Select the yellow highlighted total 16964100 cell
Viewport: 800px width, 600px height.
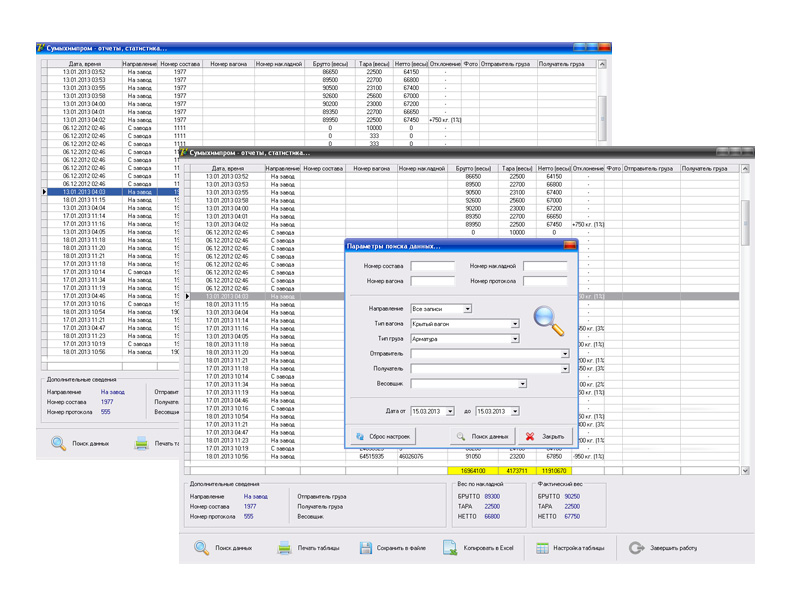tap(473, 470)
